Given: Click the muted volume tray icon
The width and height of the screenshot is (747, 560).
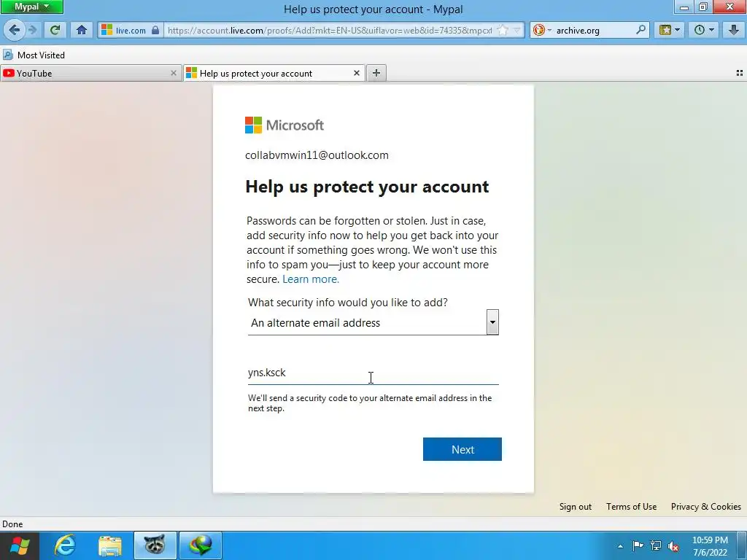Looking at the screenshot, I should pos(673,546).
